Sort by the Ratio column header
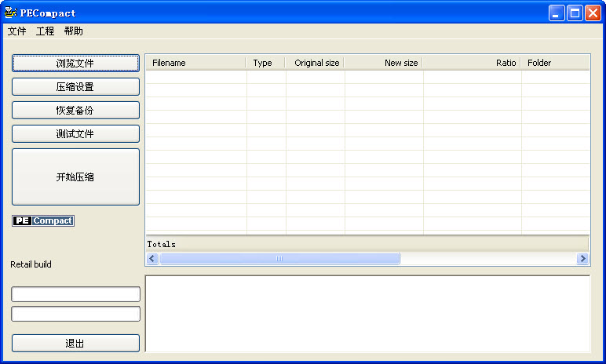The width and height of the screenshot is (606, 364). tap(472, 63)
